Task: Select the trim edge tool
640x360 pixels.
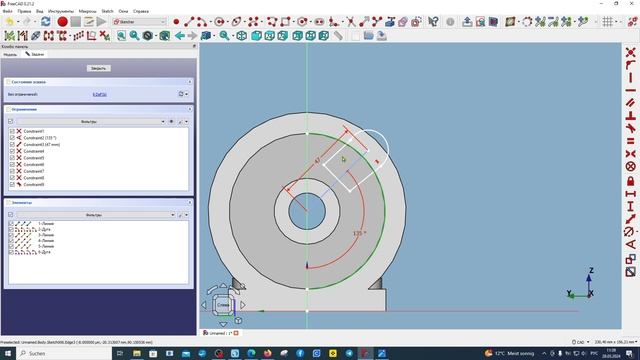Action: click(x=351, y=22)
